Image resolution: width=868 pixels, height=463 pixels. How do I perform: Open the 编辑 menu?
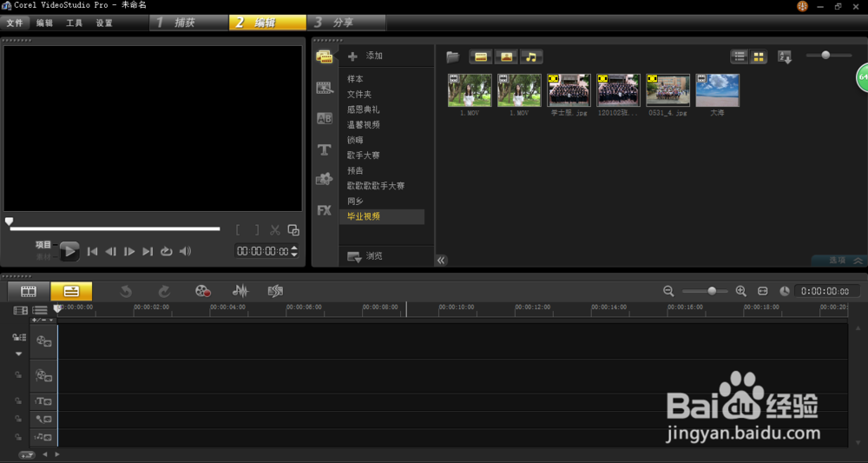[44, 23]
